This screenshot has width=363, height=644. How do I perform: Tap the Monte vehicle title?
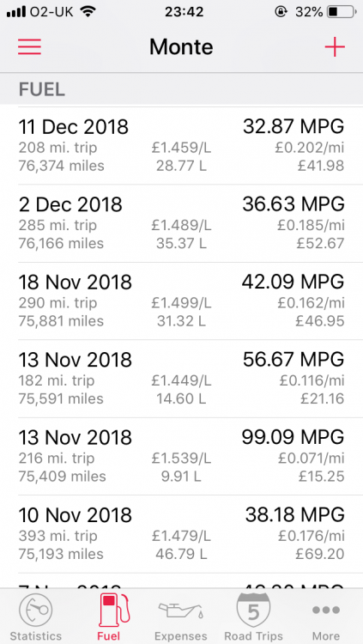point(181,47)
